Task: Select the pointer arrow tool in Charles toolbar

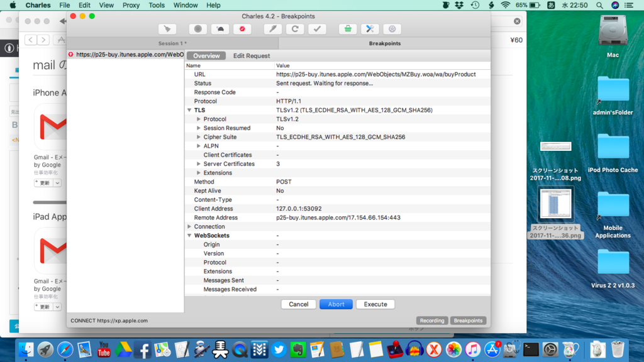Action: pyautogui.click(x=167, y=29)
